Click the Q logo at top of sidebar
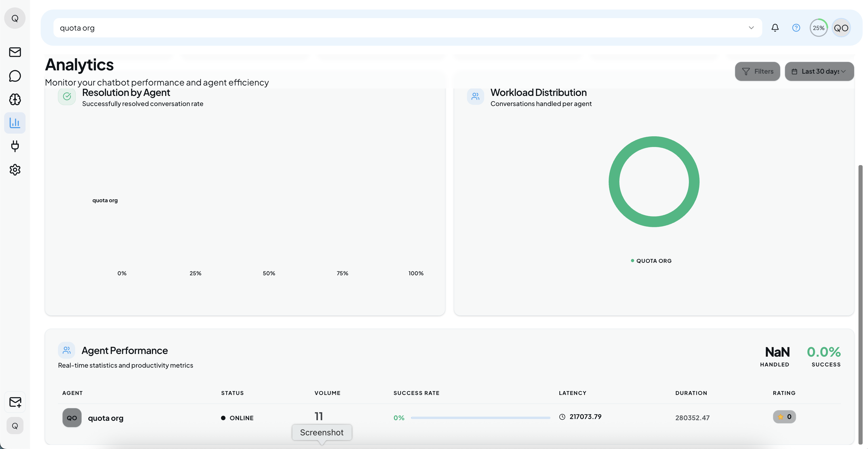 [15, 18]
